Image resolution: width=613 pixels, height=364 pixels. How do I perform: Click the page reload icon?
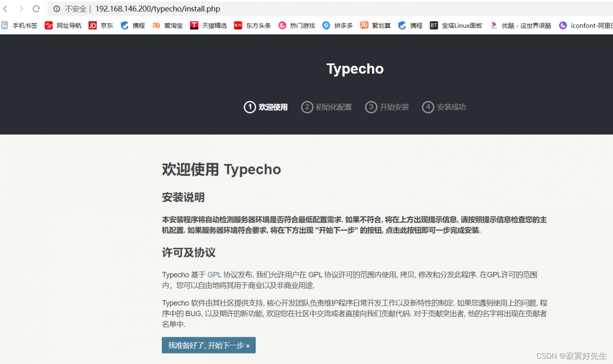(x=36, y=9)
